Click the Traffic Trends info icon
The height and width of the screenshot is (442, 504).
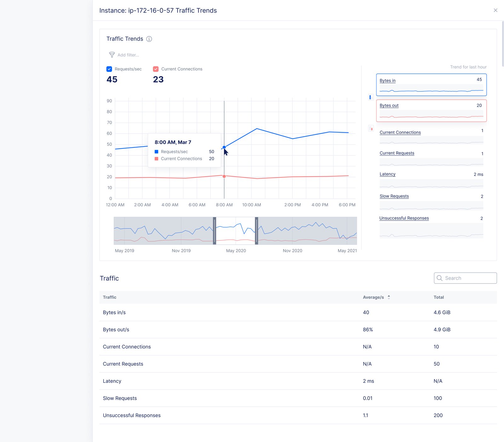[149, 39]
